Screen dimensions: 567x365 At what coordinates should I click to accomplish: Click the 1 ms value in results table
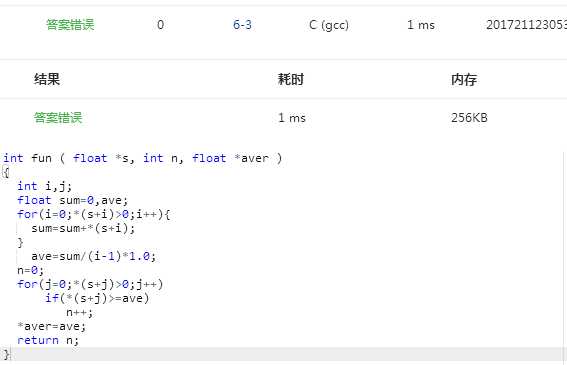tap(291, 118)
